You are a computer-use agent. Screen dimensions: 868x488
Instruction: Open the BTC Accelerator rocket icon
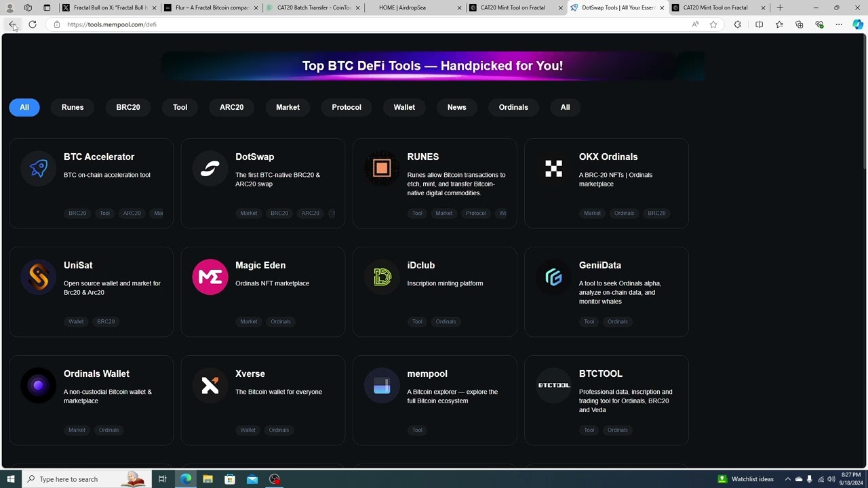(39, 169)
